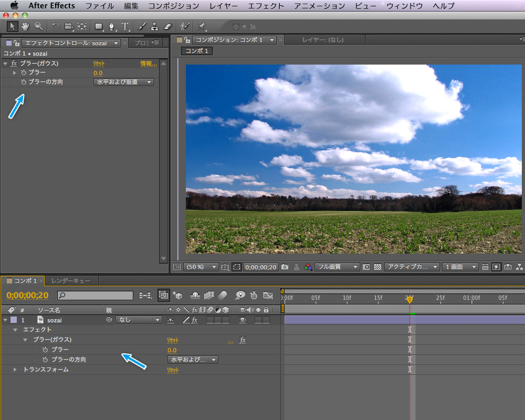Select the Hand tool in the toolbar
The image size is (525, 420).
point(25,26)
